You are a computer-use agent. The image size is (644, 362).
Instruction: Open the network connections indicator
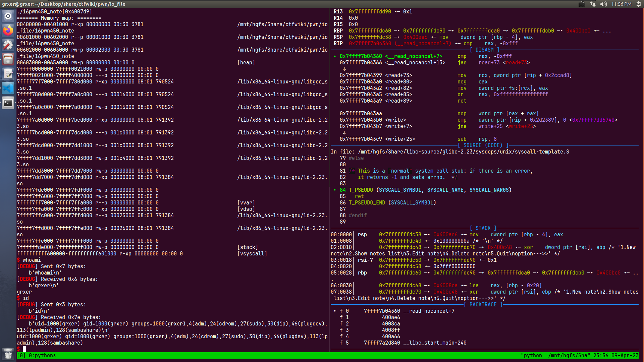pyautogui.click(x=593, y=4)
